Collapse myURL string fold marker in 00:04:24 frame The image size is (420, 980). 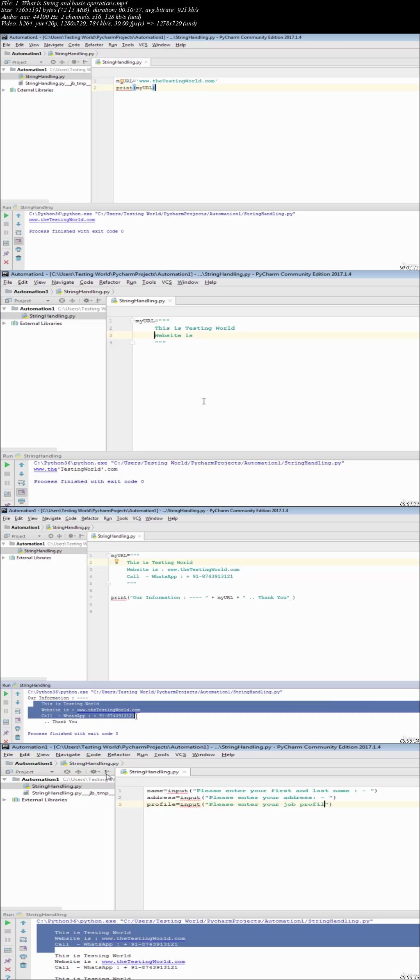tap(132, 321)
